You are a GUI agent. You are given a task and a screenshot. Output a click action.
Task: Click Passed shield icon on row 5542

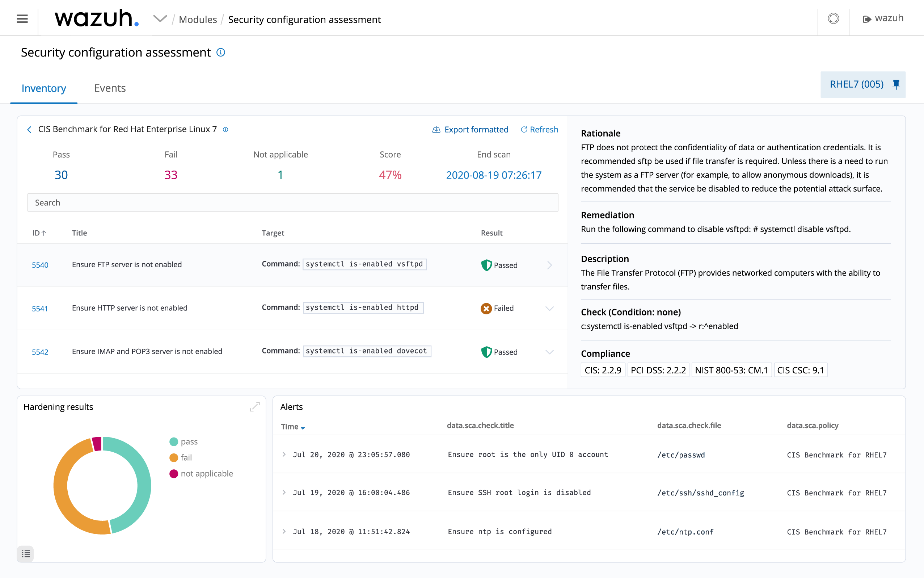(x=486, y=352)
